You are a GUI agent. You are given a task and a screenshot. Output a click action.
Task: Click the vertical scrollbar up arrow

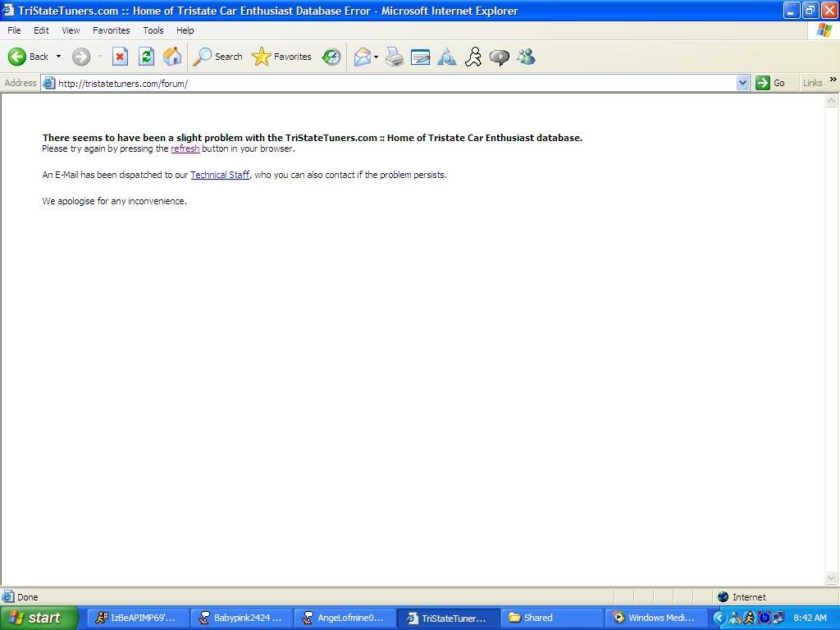point(832,101)
